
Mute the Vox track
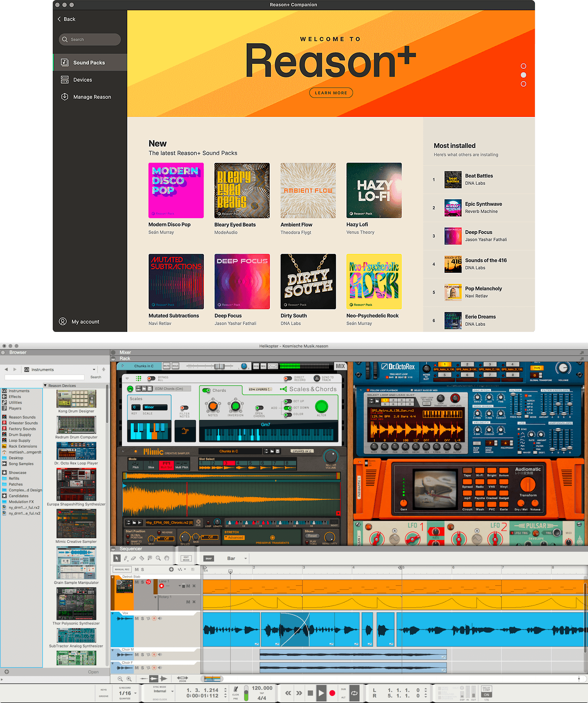click(136, 619)
